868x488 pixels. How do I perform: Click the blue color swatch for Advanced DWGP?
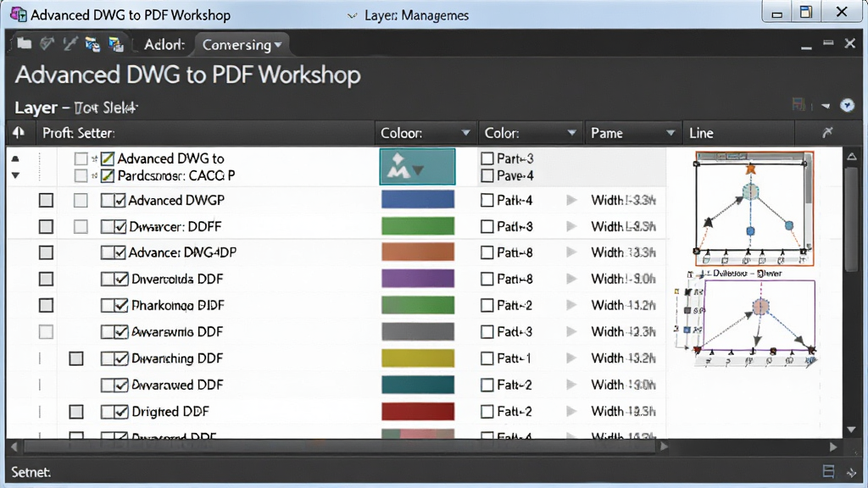pos(418,199)
